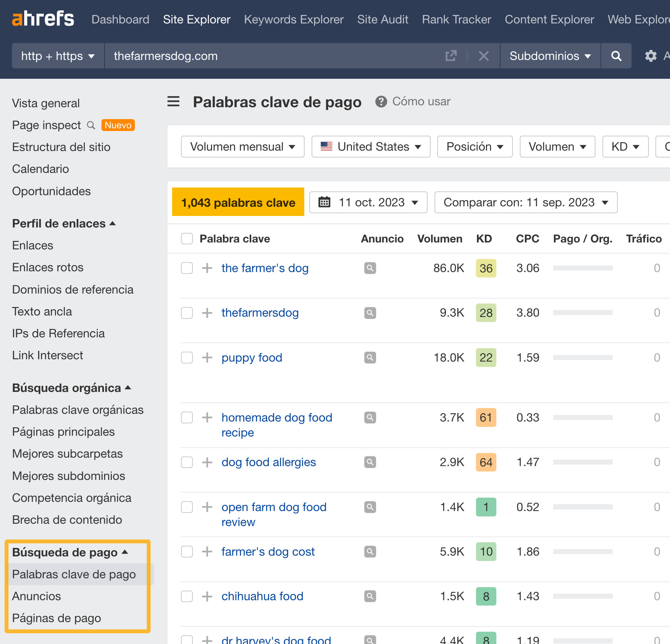Clear the domain input with the X icon

[x=484, y=56]
